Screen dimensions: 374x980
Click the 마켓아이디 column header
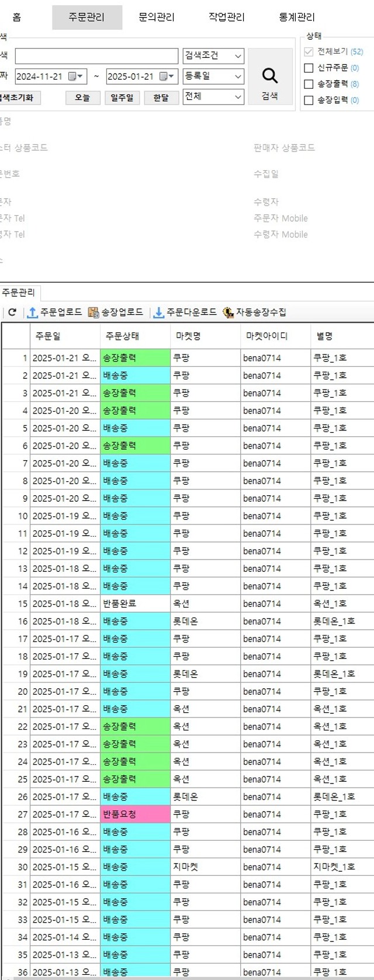[275, 336]
